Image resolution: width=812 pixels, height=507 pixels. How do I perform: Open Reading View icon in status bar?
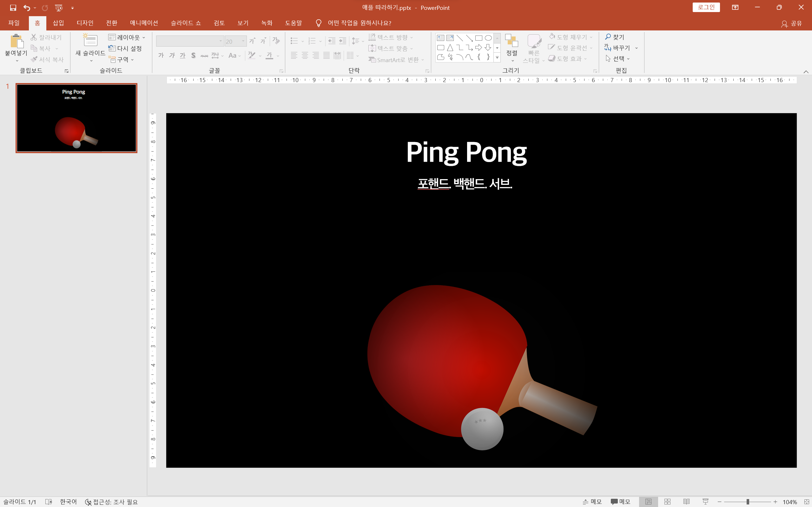pos(687,502)
